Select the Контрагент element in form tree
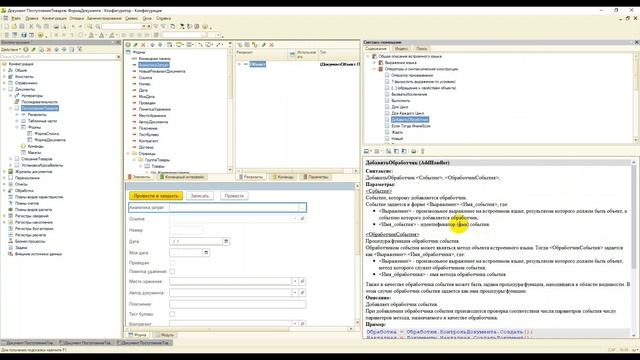The height and width of the screenshot is (360, 640). tap(149, 141)
